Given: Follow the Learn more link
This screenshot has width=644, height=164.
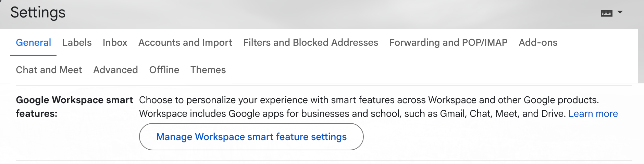Looking at the screenshot, I should click(593, 113).
